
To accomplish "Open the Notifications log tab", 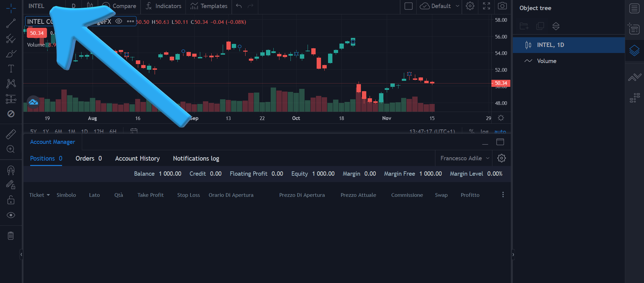I will tap(196, 158).
